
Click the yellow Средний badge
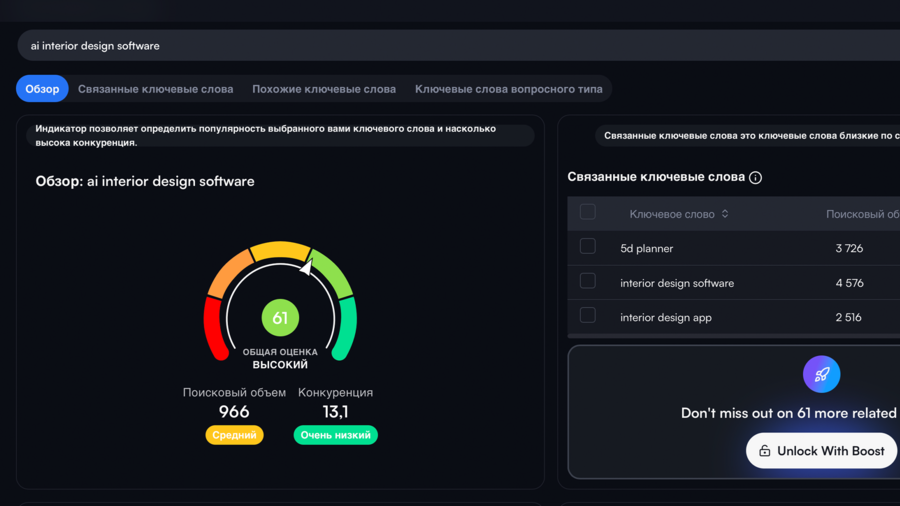pos(234,435)
